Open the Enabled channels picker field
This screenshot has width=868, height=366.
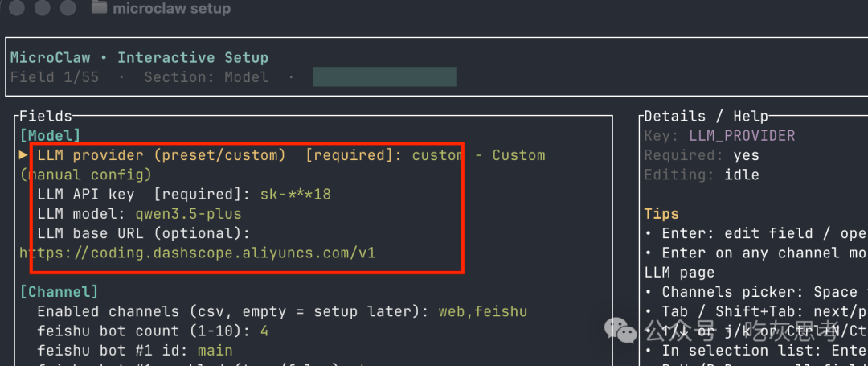[281, 311]
